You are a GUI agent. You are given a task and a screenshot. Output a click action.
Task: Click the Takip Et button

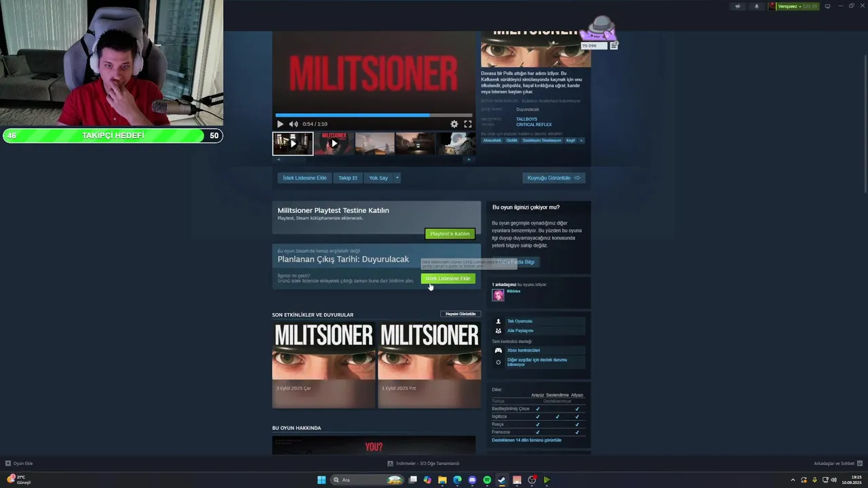(x=348, y=178)
